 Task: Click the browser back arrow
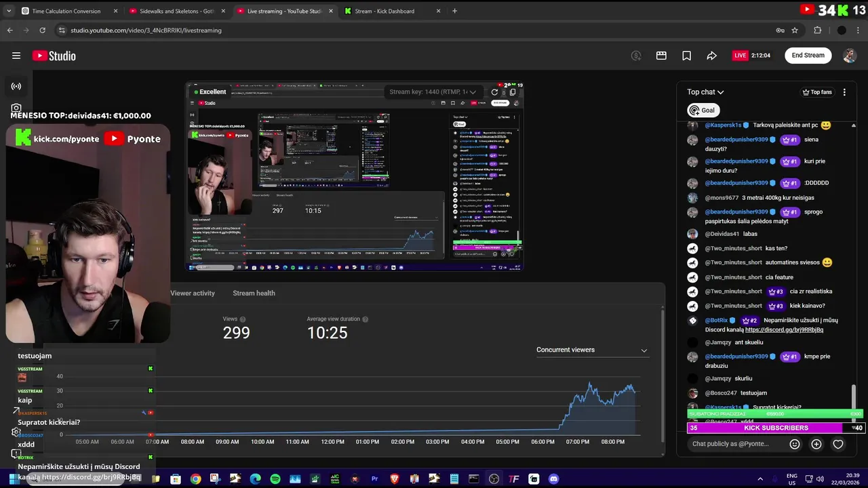click(9, 30)
